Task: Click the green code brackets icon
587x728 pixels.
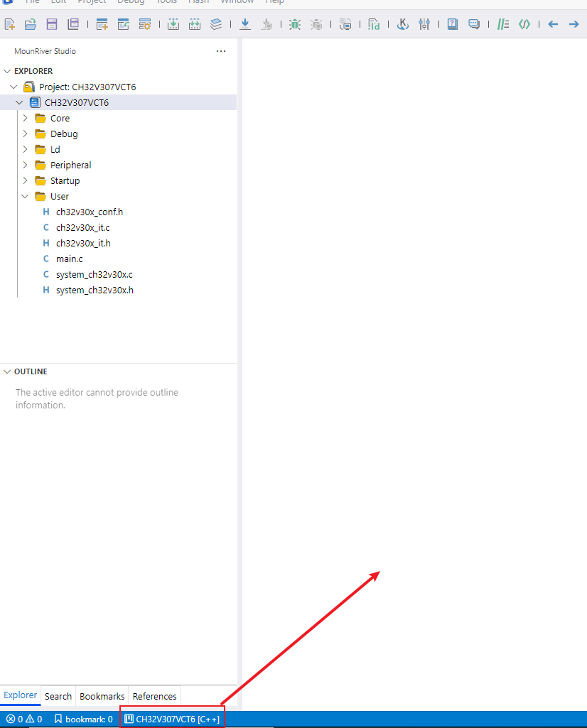Action: click(524, 24)
